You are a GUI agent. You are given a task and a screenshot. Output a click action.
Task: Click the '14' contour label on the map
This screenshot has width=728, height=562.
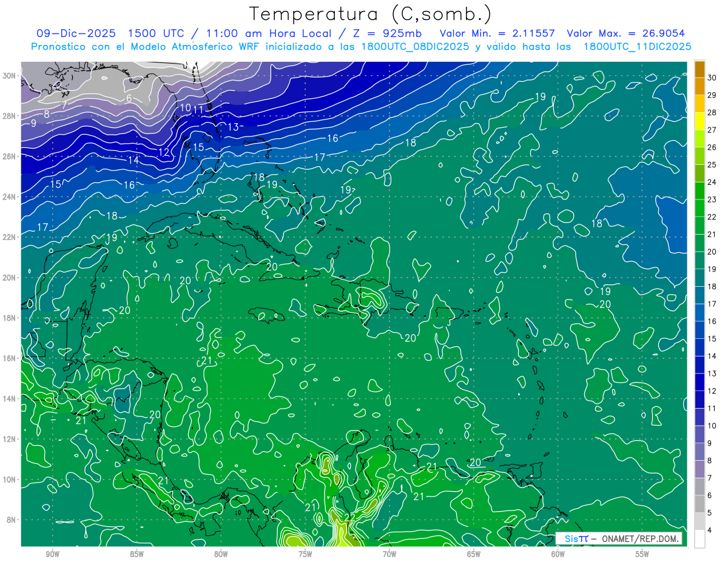(133, 161)
